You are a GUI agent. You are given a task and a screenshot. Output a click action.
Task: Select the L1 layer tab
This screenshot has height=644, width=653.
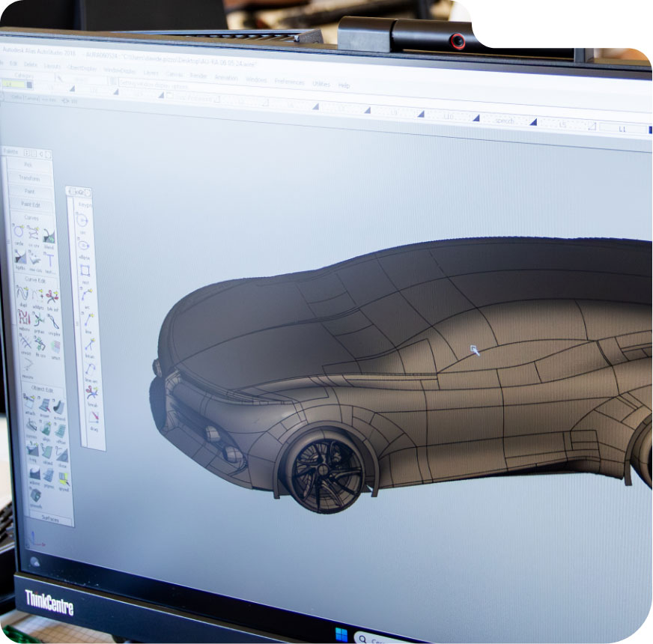point(622,129)
